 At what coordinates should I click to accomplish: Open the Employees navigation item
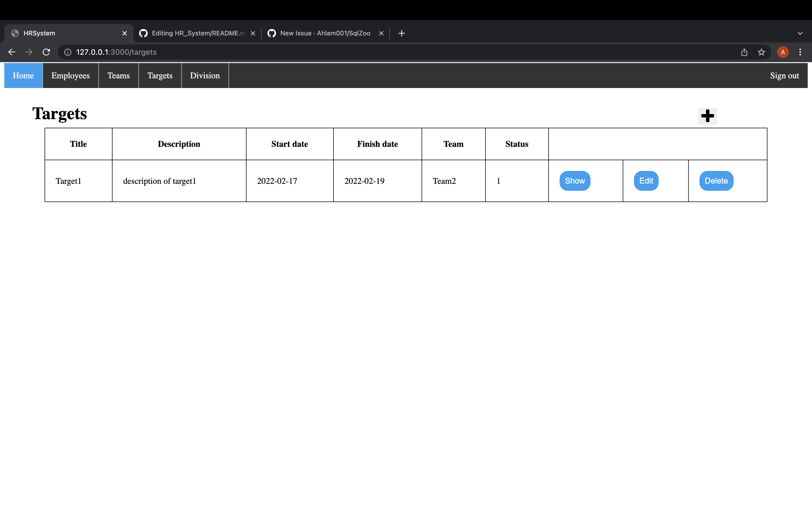point(70,76)
